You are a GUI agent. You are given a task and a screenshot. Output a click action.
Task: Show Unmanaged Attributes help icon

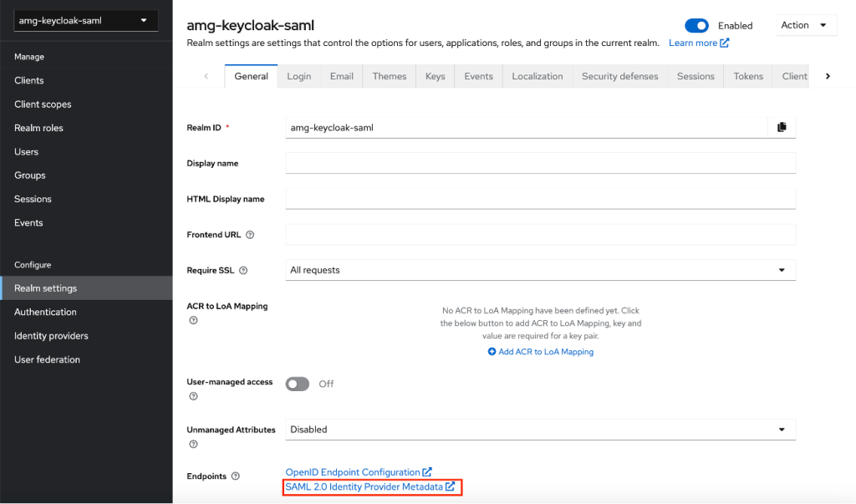click(x=193, y=444)
